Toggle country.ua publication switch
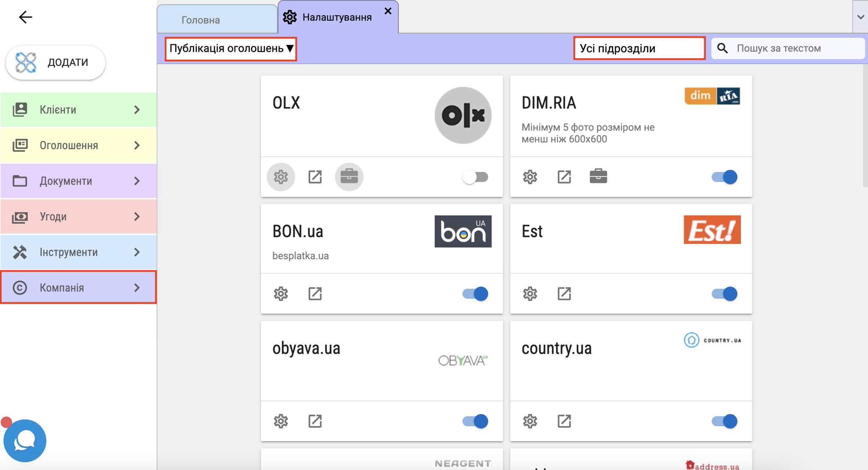This screenshot has width=868, height=470. (x=724, y=421)
